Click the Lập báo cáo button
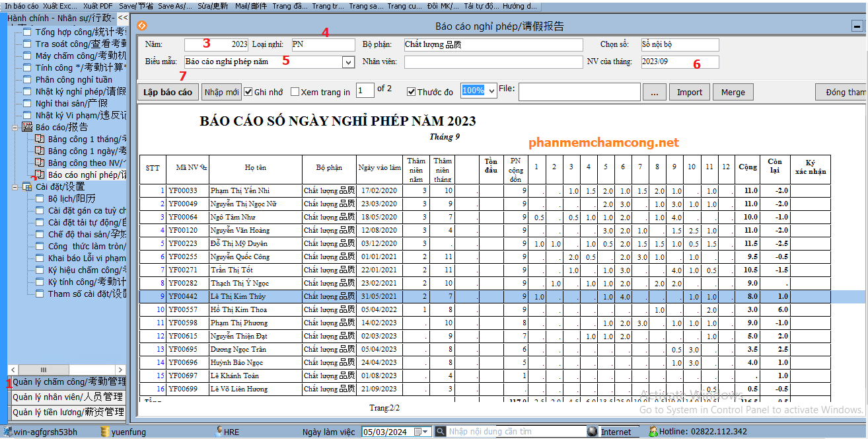Viewport: 868px width, 439px height. tap(168, 92)
